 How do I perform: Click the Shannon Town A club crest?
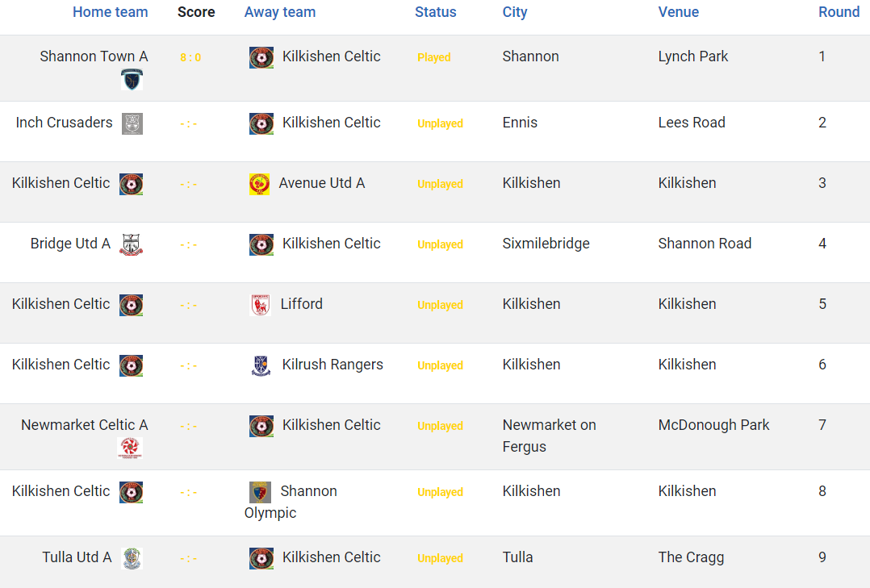pyautogui.click(x=132, y=80)
